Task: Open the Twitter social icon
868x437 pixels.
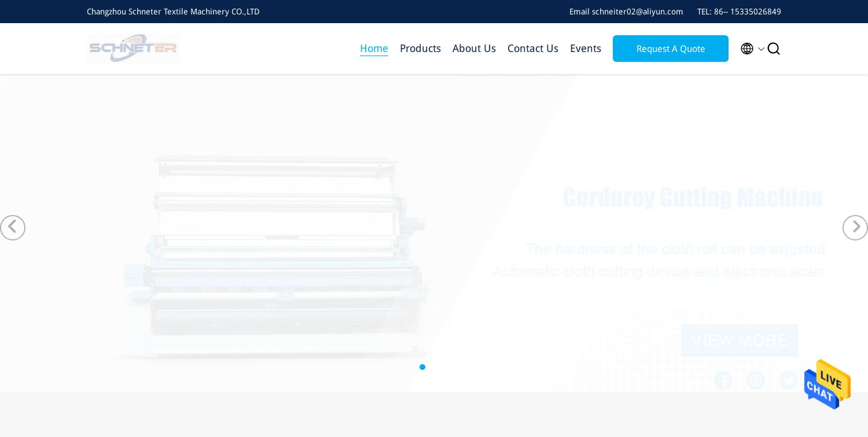Action: pyautogui.click(x=788, y=380)
